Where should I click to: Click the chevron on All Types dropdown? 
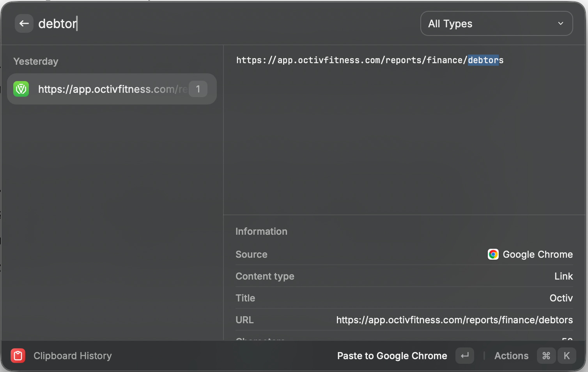click(560, 24)
